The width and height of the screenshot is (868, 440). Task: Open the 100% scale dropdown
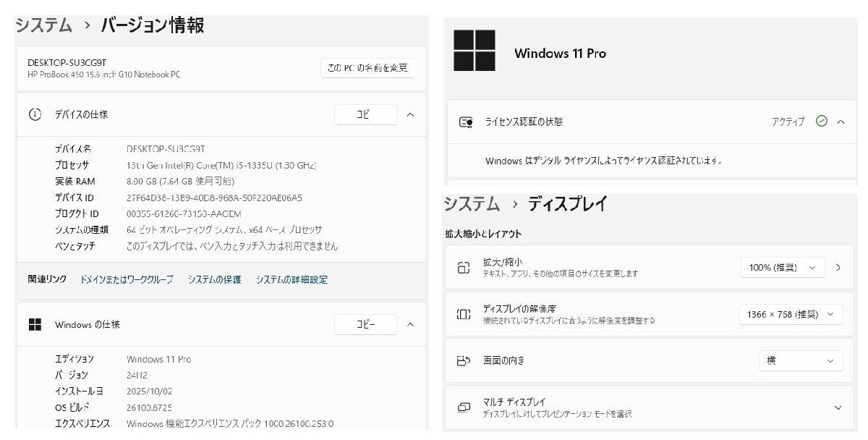783,267
